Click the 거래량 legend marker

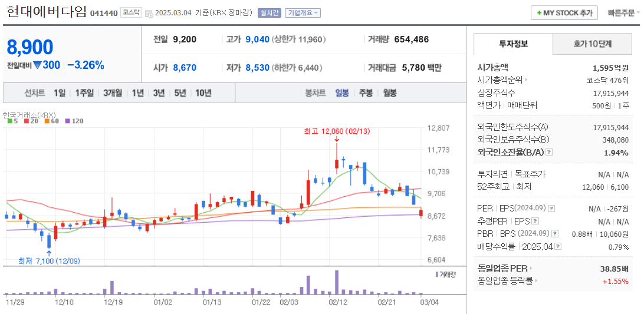437,274
